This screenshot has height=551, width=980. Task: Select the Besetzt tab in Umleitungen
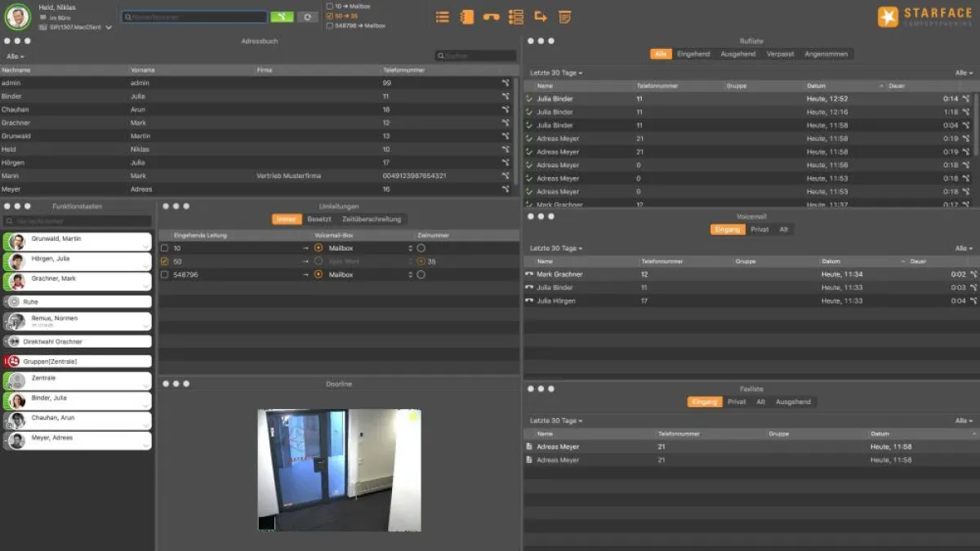point(318,220)
